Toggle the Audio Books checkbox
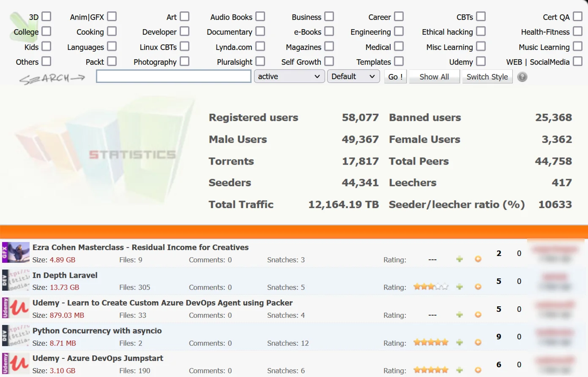The width and height of the screenshot is (588, 377). click(x=260, y=17)
